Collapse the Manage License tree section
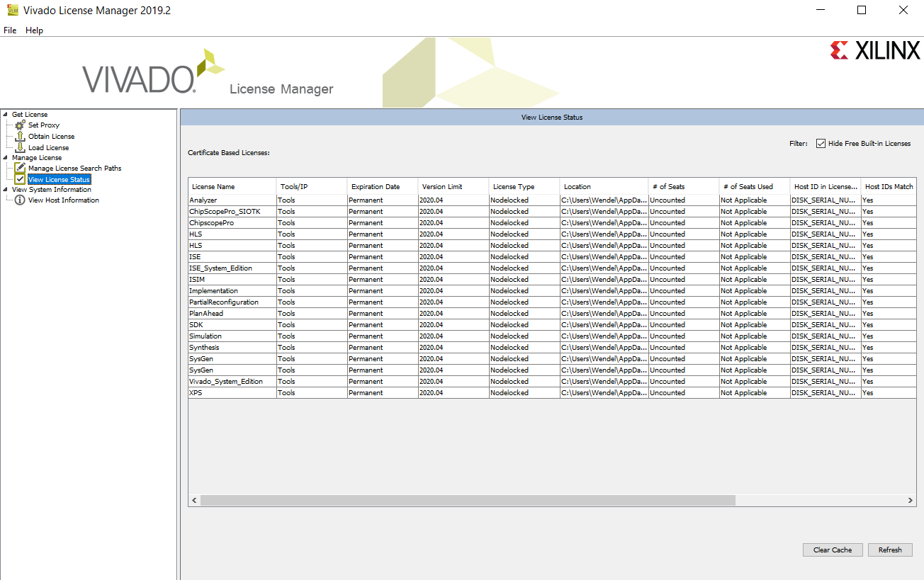The height and width of the screenshot is (580, 924). pyautogui.click(x=6, y=158)
